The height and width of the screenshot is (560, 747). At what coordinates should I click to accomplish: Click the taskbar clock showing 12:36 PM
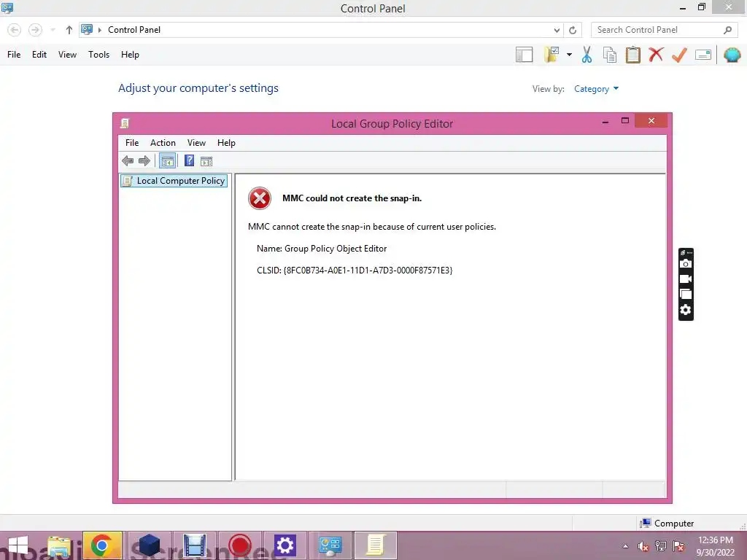(x=715, y=546)
